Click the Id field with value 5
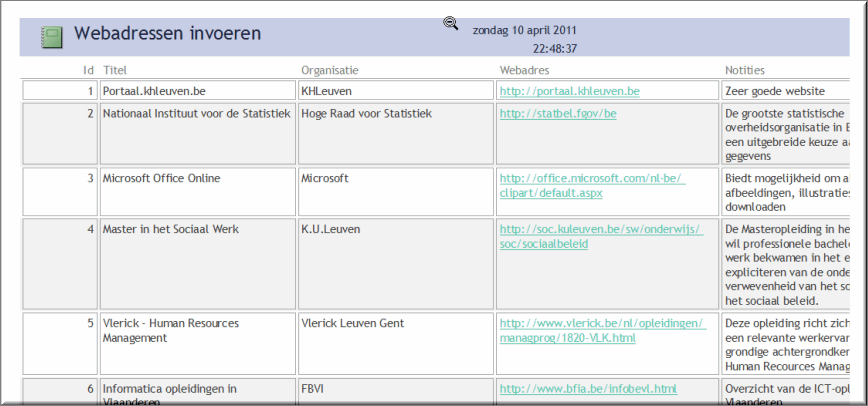Screen dimensions: 868x406 pyautogui.click(x=60, y=343)
